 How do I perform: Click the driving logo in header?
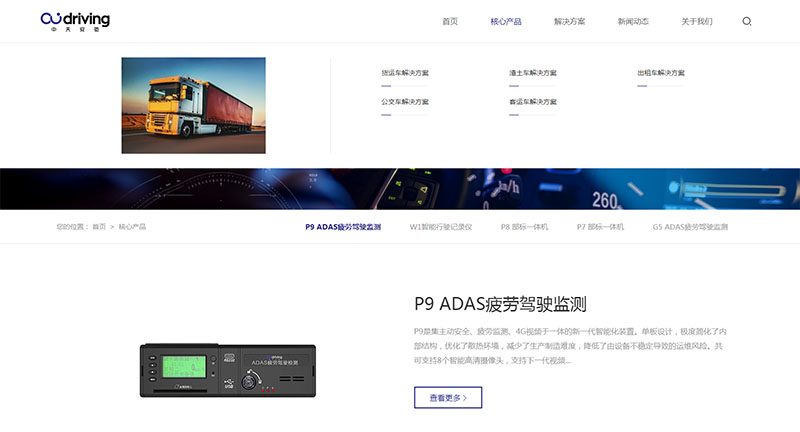75,21
